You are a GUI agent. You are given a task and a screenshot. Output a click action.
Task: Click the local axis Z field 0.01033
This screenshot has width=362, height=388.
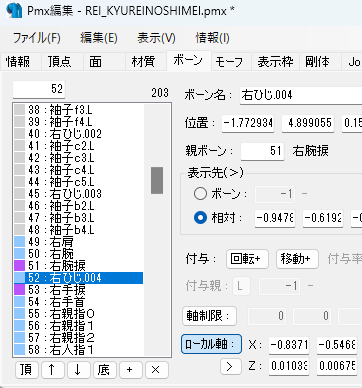[289, 366]
